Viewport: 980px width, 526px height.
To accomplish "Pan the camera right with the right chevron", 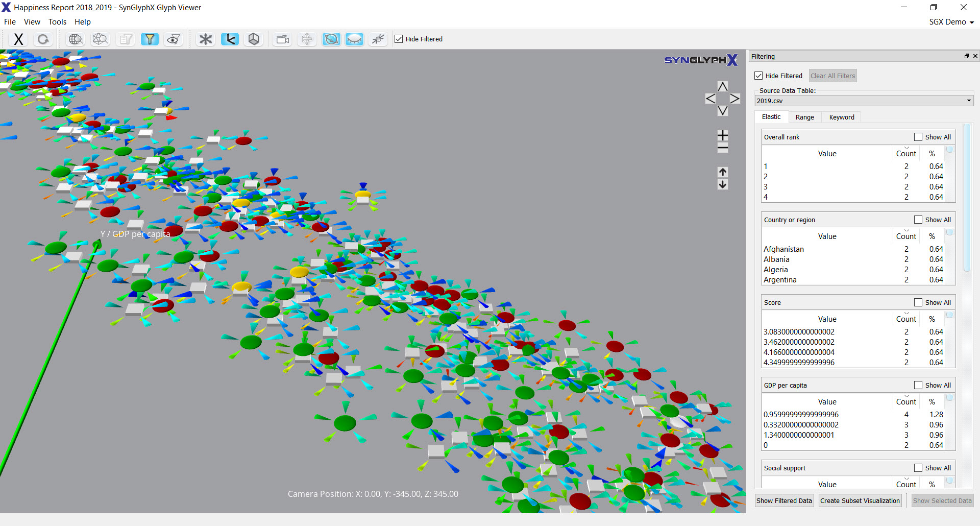I will pyautogui.click(x=735, y=99).
